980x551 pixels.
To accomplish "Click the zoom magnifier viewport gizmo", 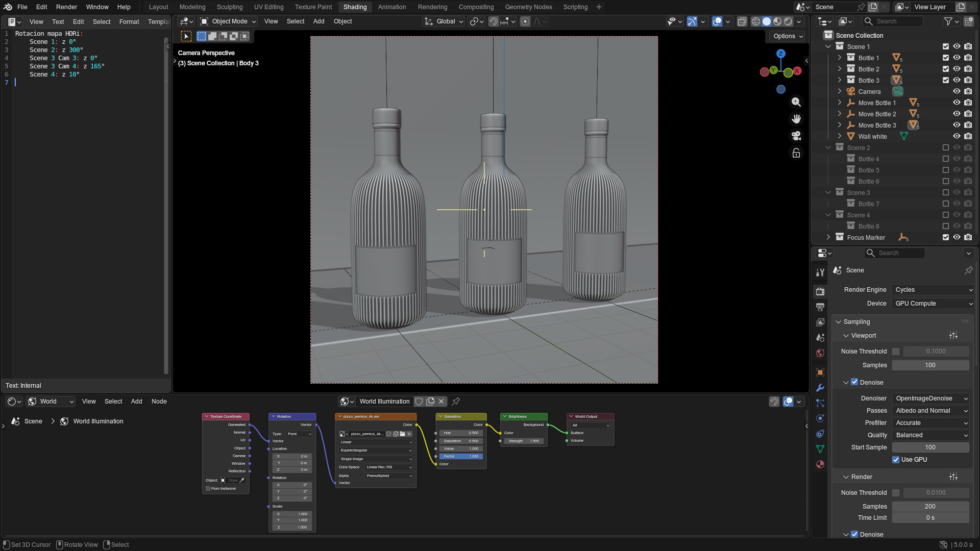I will pyautogui.click(x=796, y=102).
